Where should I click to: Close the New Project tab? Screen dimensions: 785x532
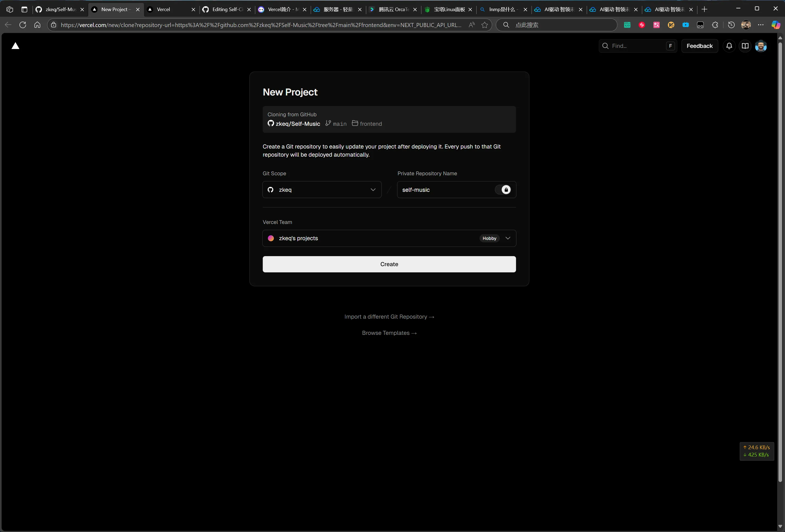pos(137,9)
